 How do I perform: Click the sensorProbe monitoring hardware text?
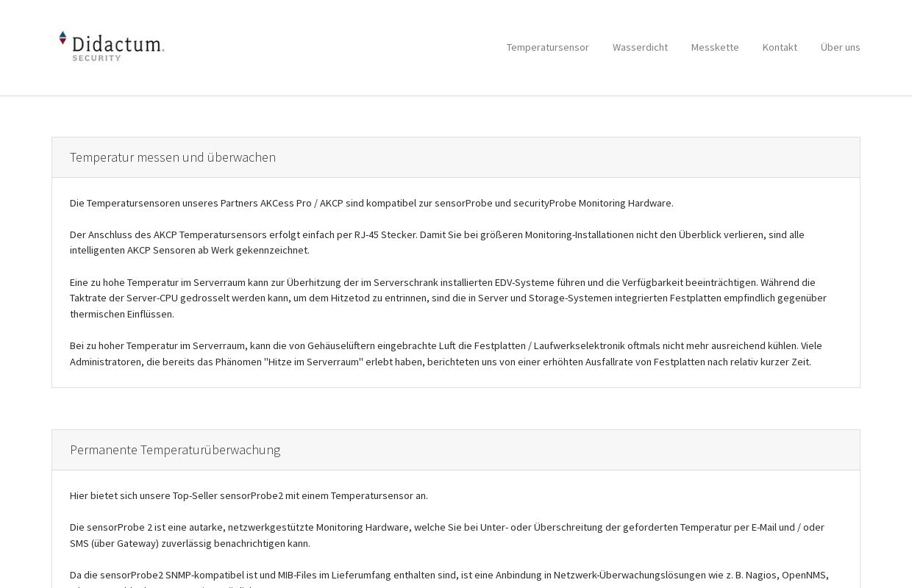(x=463, y=204)
